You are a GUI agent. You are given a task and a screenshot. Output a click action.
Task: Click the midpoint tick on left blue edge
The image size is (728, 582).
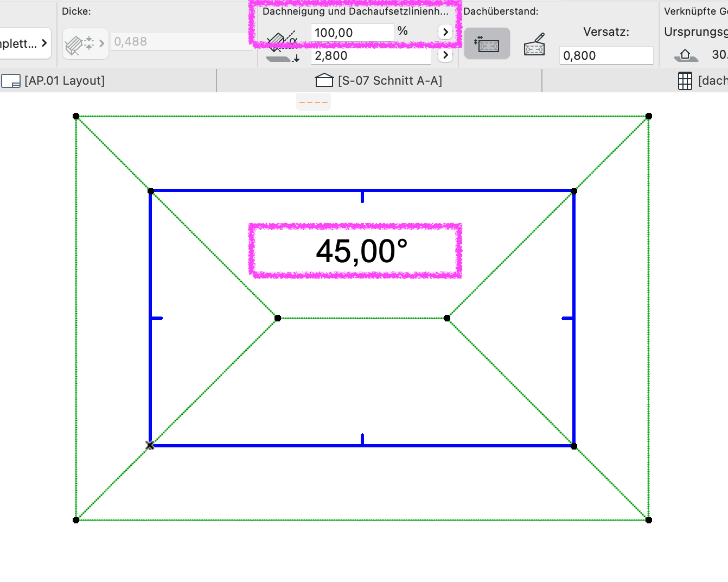click(x=156, y=318)
